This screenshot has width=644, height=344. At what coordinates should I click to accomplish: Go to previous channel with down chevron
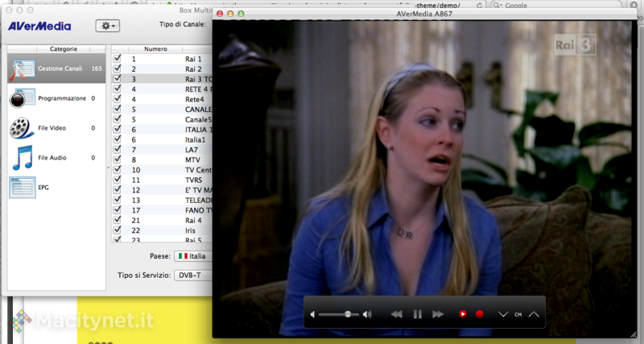pyautogui.click(x=503, y=314)
